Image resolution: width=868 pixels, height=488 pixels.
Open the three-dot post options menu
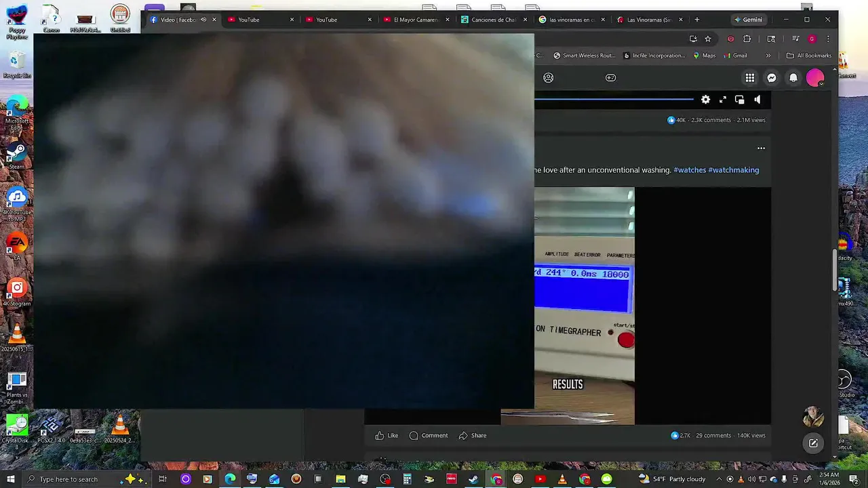761,148
